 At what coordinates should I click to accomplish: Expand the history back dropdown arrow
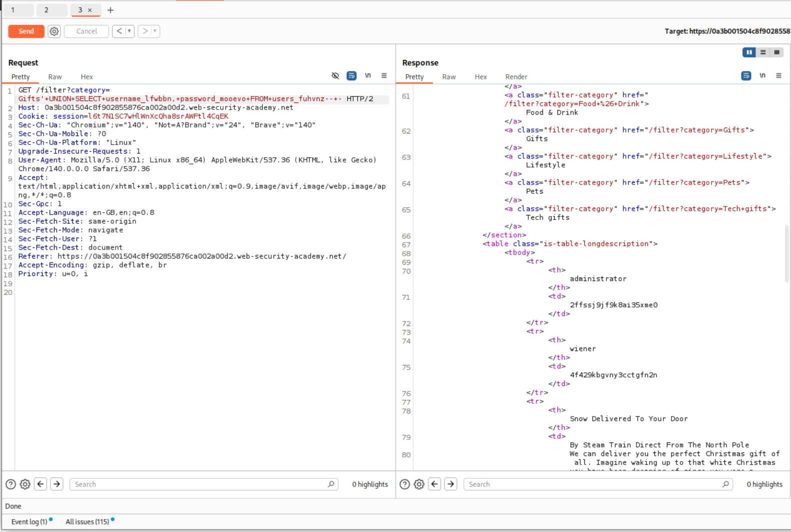pos(129,31)
